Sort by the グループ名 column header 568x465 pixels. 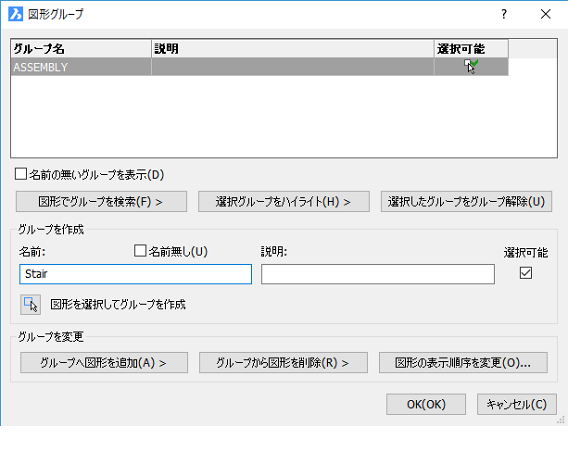[x=81, y=49]
